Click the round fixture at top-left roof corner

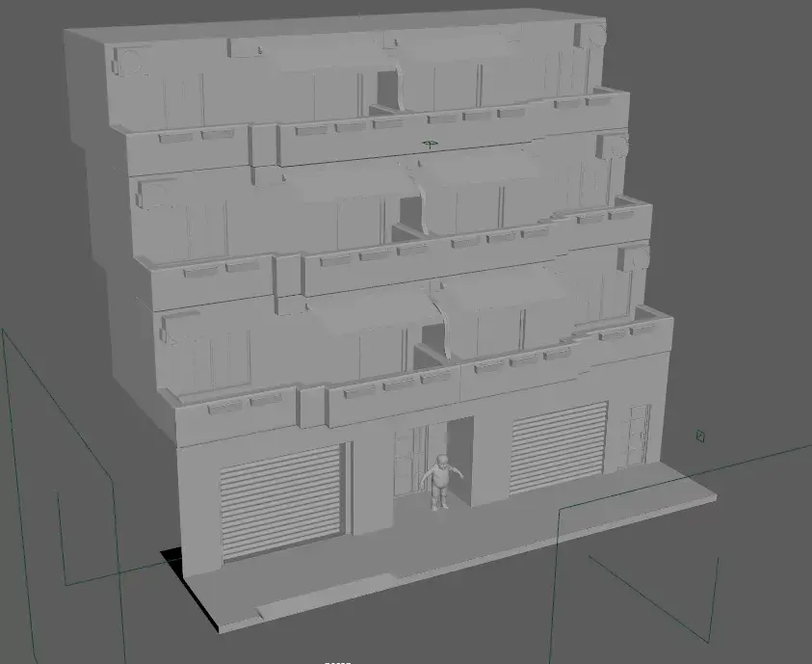pyautogui.click(x=130, y=61)
